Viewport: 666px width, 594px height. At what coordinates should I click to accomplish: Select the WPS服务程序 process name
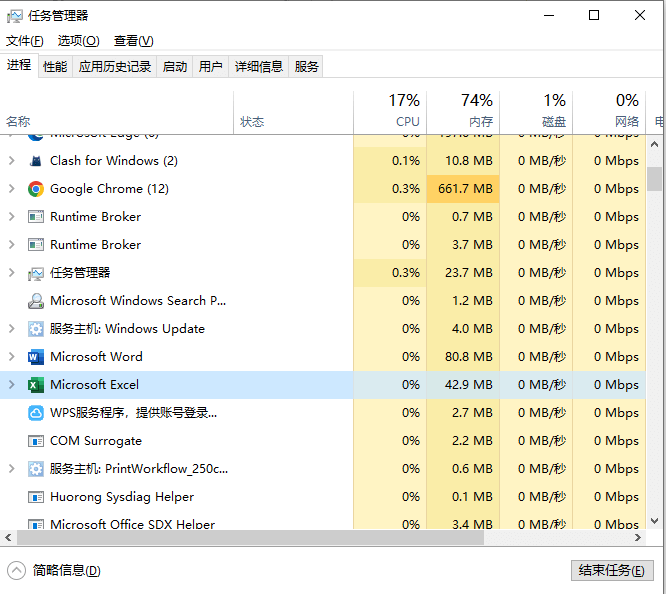point(133,413)
